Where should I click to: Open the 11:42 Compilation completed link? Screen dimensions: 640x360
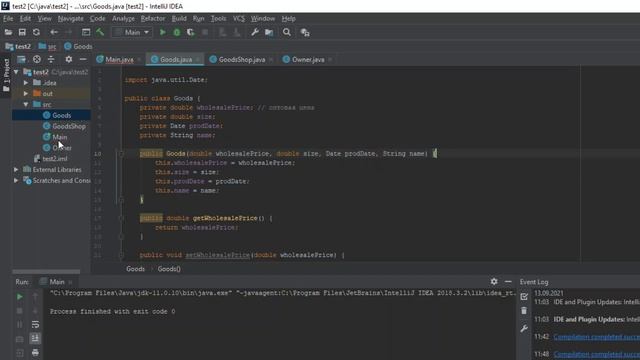pos(596,337)
